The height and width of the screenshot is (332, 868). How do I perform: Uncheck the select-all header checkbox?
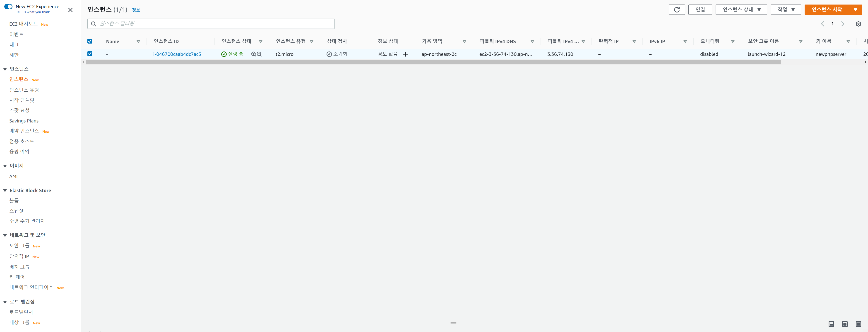90,41
